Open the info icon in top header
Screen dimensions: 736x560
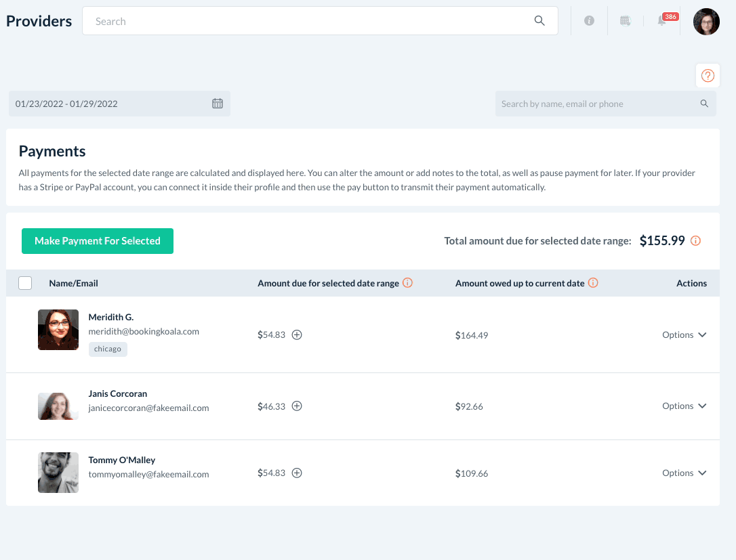(589, 21)
